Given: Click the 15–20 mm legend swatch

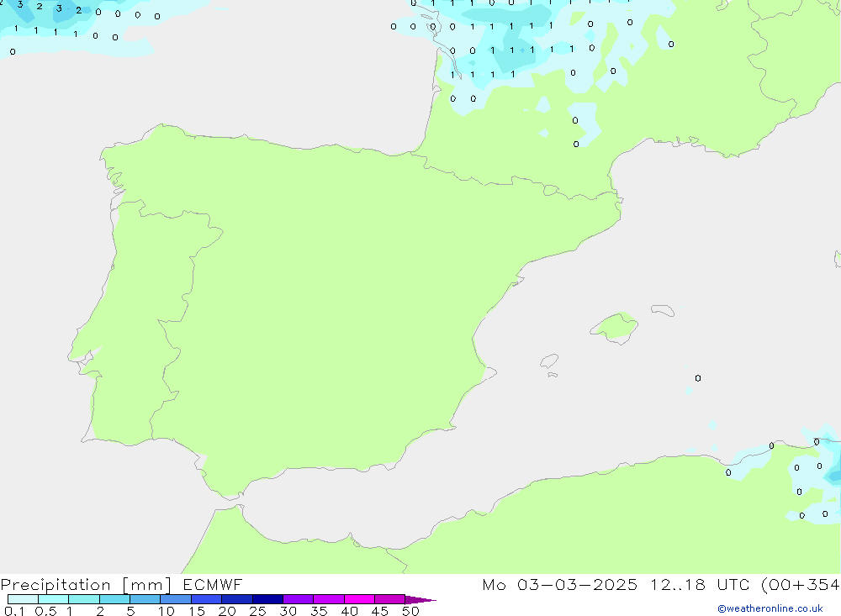Looking at the screenshot, I should tap(206, 599).
